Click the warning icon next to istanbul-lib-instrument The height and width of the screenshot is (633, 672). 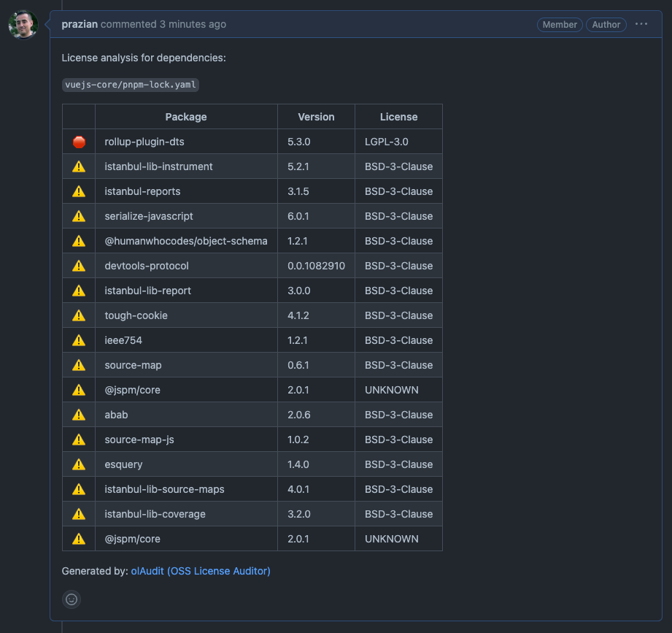pos(78,166)
